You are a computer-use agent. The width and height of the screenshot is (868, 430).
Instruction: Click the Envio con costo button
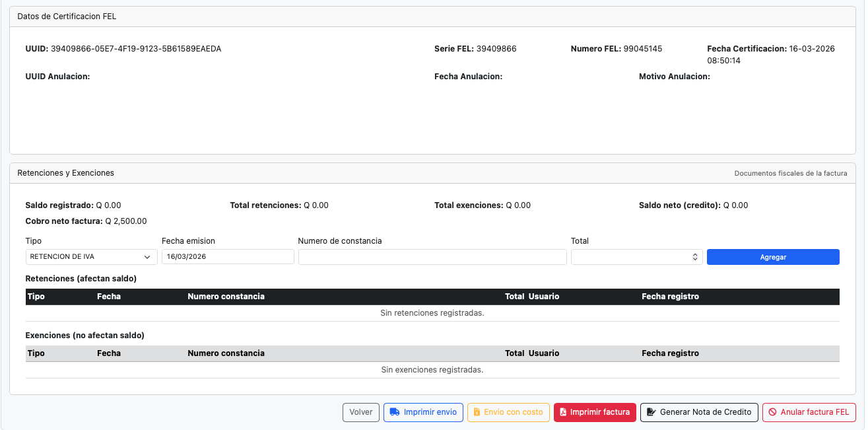coord(508,412)
